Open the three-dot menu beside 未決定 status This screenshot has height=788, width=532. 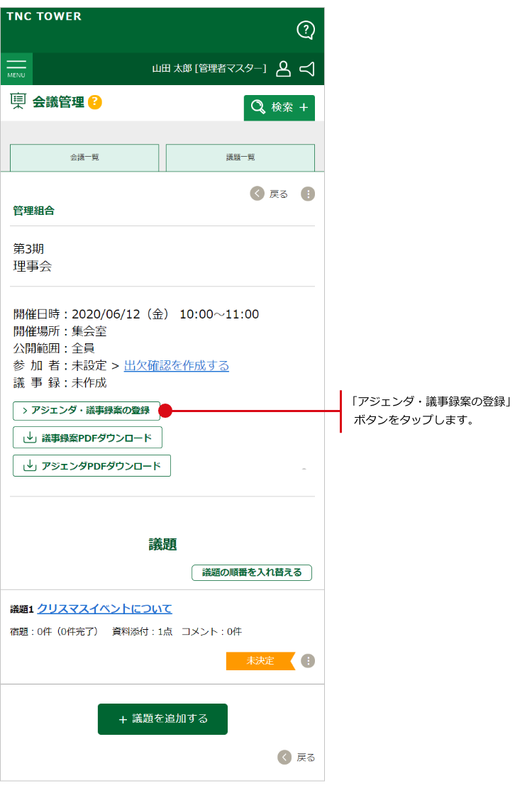[x=308, y=661]
